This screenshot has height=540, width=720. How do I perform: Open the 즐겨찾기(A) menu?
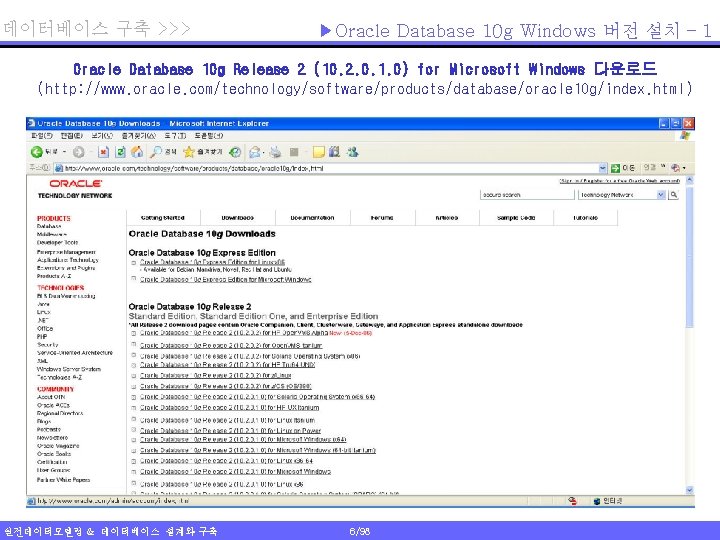(x=139, y=136)
